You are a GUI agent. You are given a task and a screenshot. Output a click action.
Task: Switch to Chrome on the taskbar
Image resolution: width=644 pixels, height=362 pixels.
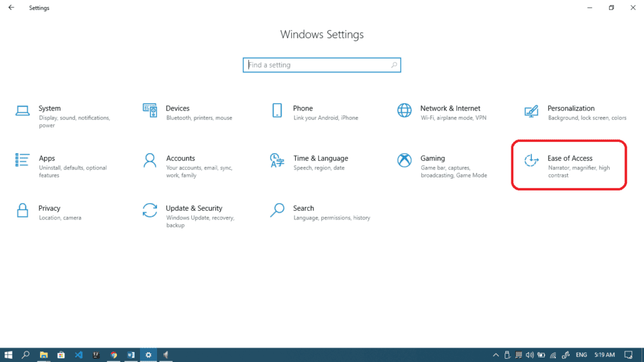click(x=113, y=355)
